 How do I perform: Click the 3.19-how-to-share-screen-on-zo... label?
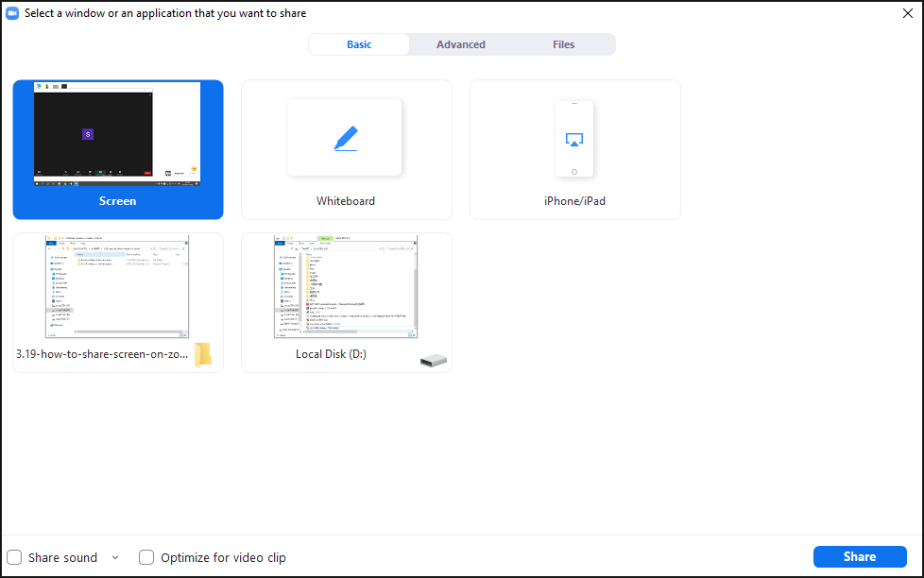coord(102,354)
